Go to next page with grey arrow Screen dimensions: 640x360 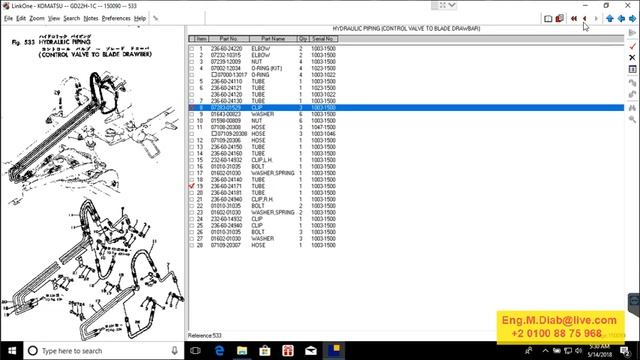click(x=596, y=18)
